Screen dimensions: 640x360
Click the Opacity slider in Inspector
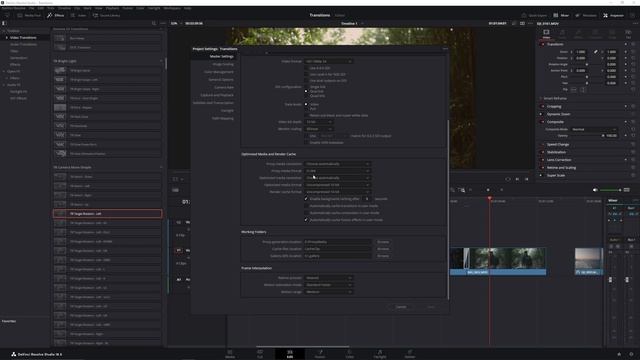tap(587, 136)
